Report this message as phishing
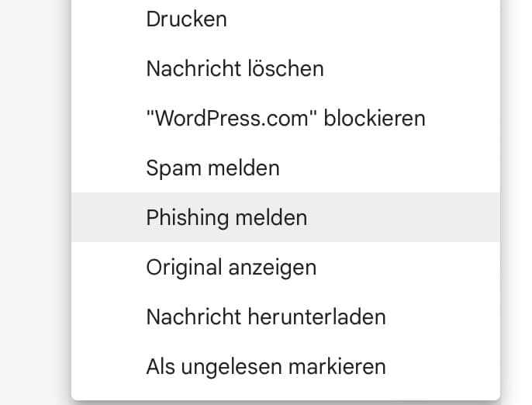The image size is (532, 405). tap(226, 218)
